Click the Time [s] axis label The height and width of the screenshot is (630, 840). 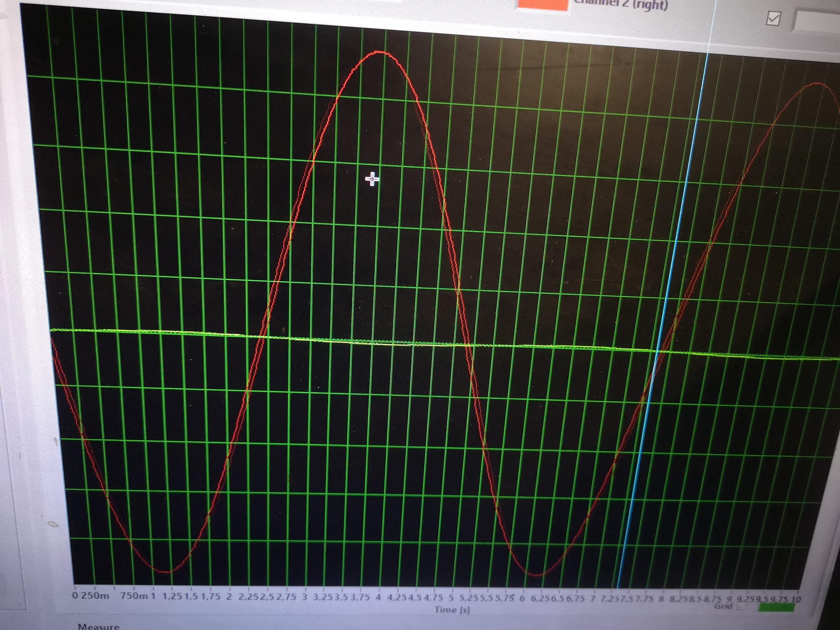[x=452, y=609]
